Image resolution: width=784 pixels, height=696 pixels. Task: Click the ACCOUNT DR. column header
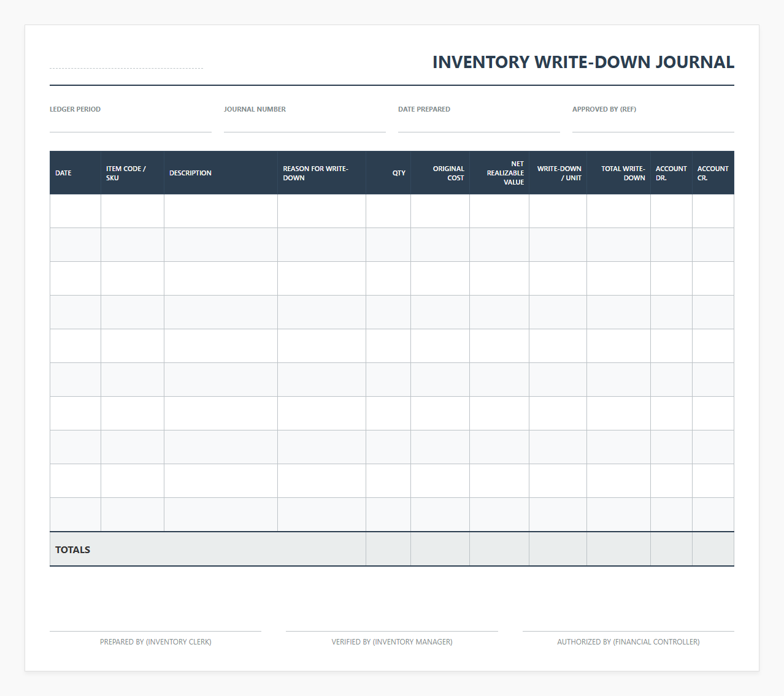(x=672, y=173)
